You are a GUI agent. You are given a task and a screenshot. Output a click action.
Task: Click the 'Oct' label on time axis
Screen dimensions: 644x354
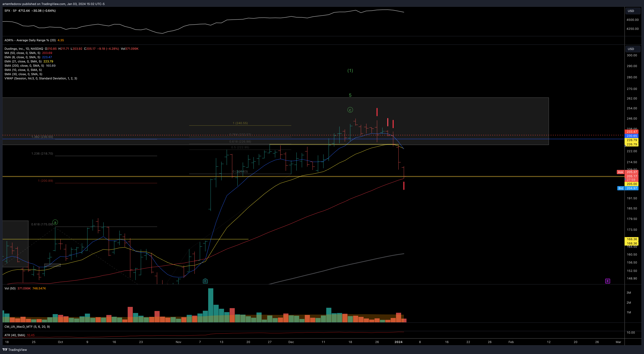click(x=61, y=342)
